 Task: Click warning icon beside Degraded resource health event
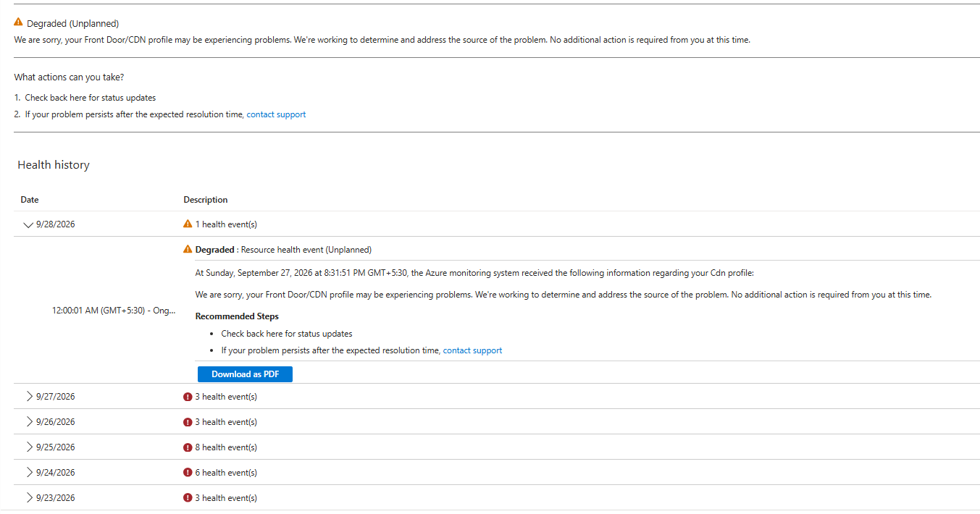point(188,249)
